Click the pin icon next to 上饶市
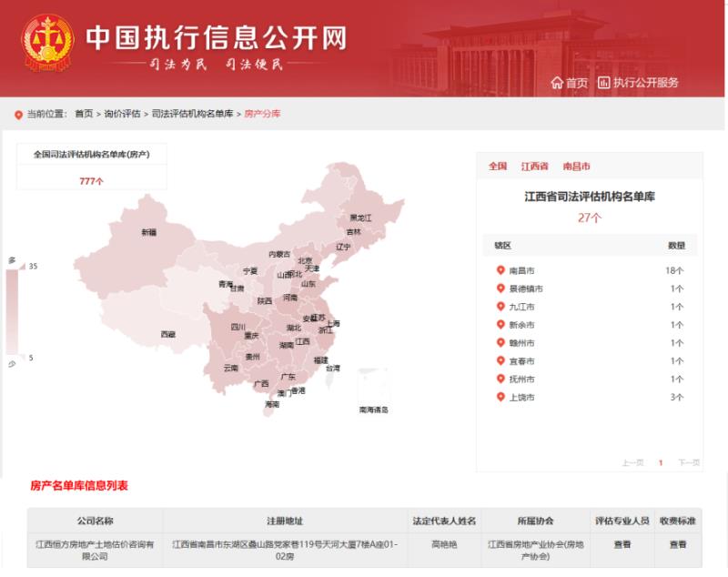This screenshot has width=728, height=577. click(500, 397)
